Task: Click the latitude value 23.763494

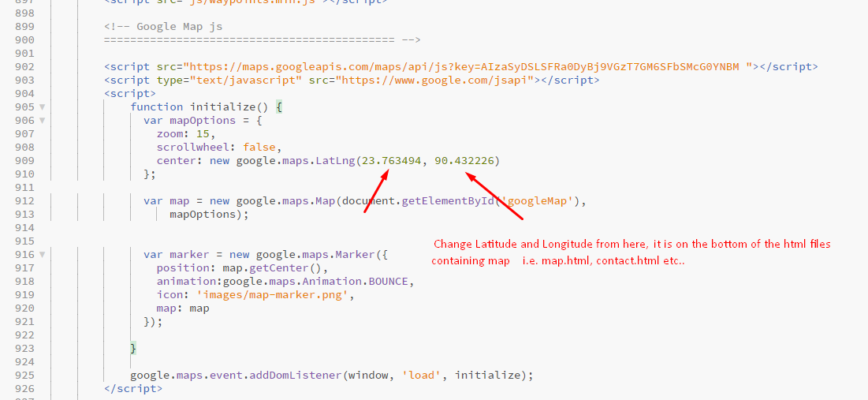Action: tap(391, 160)
